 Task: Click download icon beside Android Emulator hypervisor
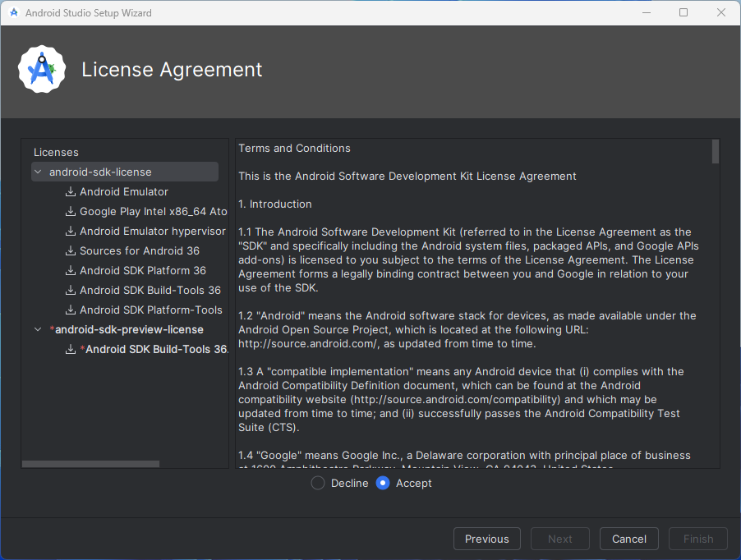point(71,232)
